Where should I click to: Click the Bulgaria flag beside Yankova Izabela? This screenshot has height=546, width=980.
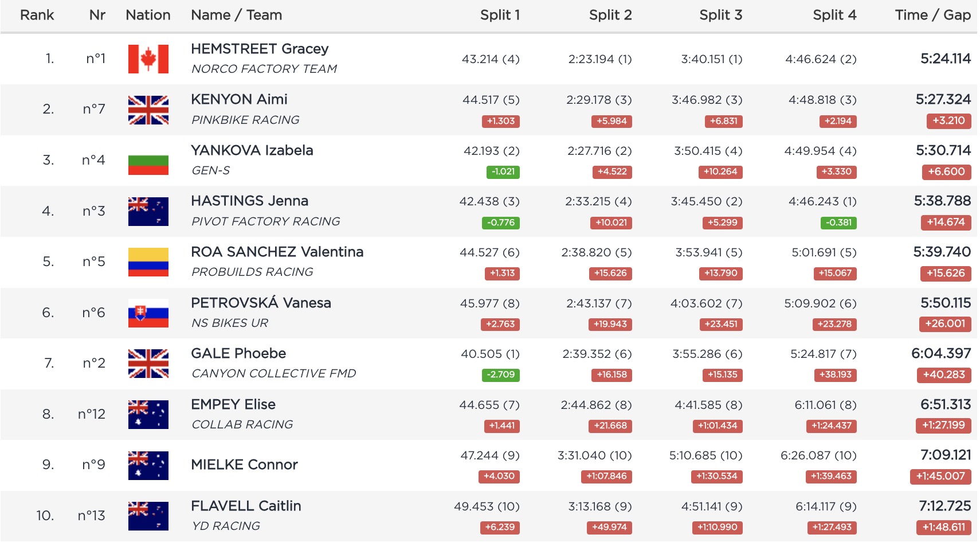tap(148, 161)
